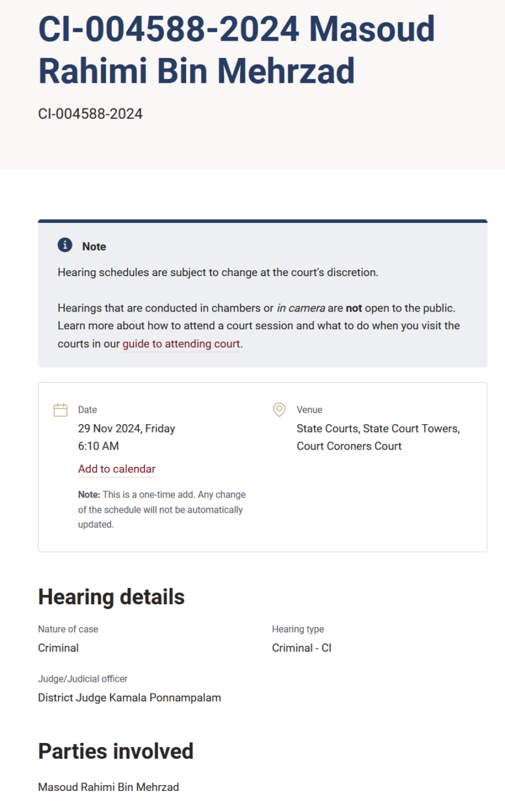Click the calendar icon next to Date

pyautogui.click(x=60, y=410)
